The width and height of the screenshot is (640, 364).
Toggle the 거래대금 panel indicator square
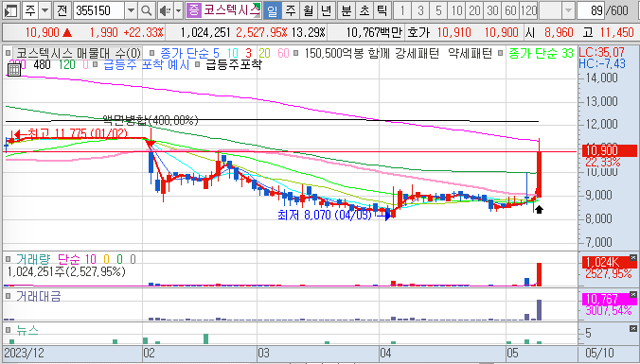[9, 296]
